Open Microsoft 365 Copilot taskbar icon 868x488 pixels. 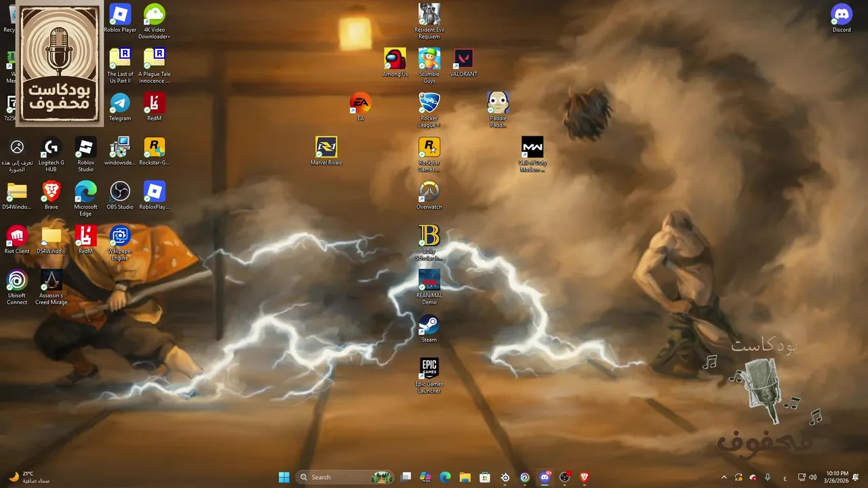(x=425, y=477)
